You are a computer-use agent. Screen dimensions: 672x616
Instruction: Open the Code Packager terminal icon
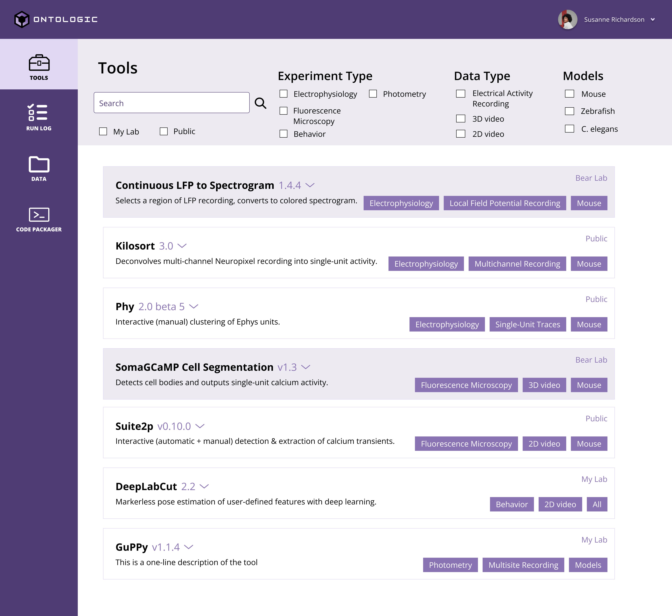point(39,215)
